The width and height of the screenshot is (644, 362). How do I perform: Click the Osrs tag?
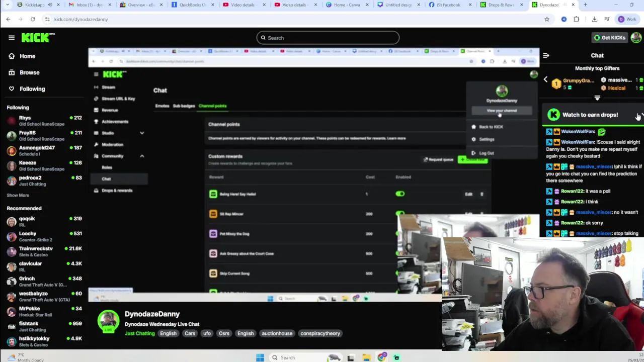224,334
